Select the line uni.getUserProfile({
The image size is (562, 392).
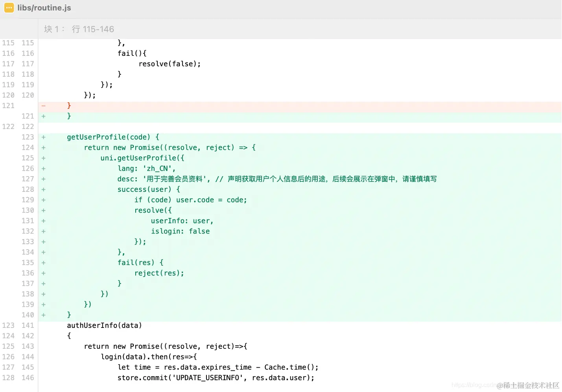(x=142, y=158)
